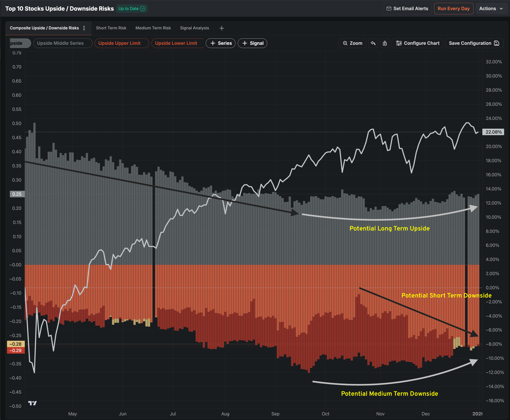Open the add Signal menu
510x420 pixels.
tap(252, 43)
